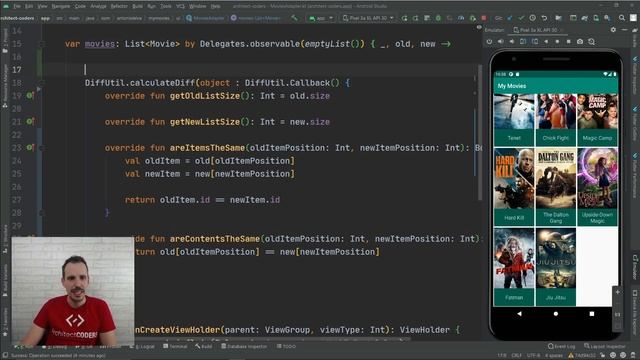Click the emulator toolbar Overview square icon

(569, 42)
